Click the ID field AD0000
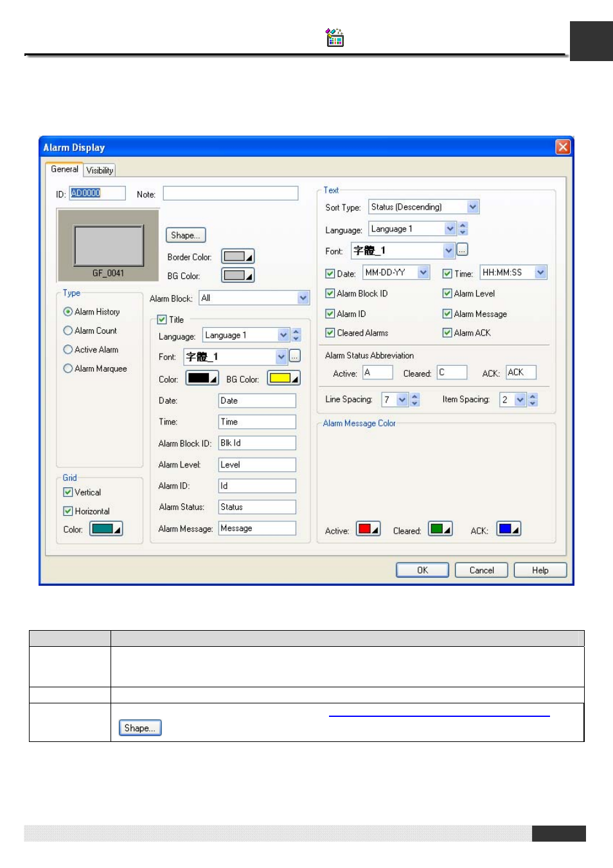Viewport: 613px width, 868px height. pos(97,193)
